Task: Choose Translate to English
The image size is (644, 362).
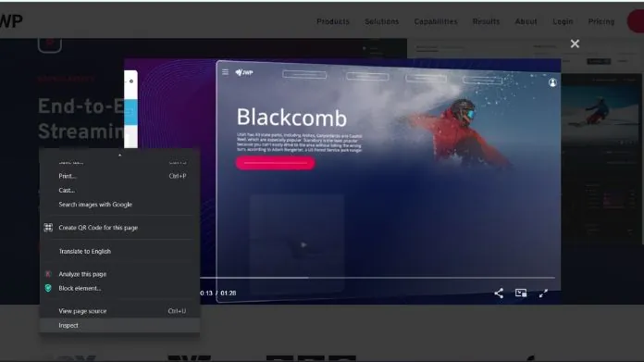Action: [x=119, y=251]
